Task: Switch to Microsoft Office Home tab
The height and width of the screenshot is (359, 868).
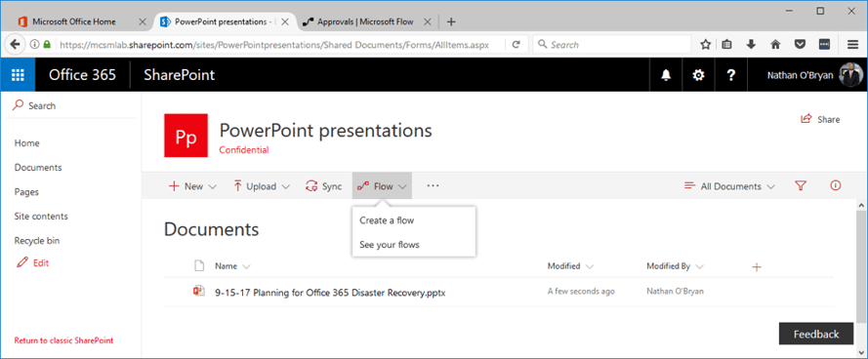Action: (x=73, y=21)
